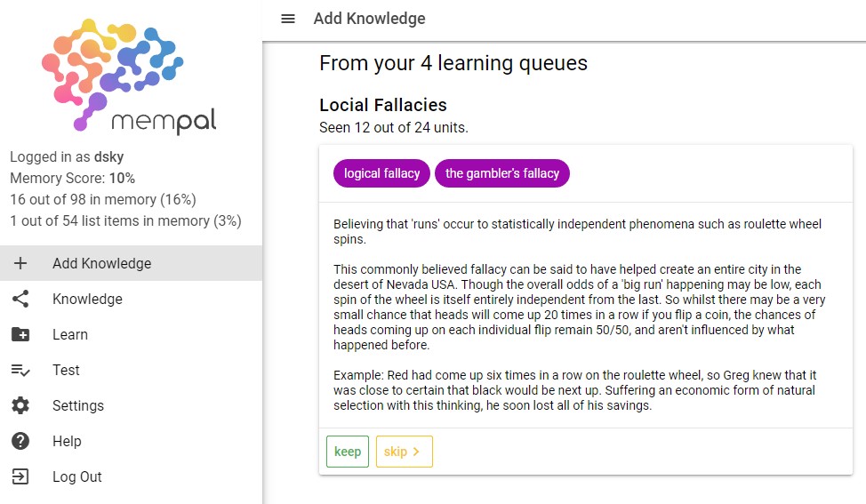Click the question mark Help icon

pos(20,441)
